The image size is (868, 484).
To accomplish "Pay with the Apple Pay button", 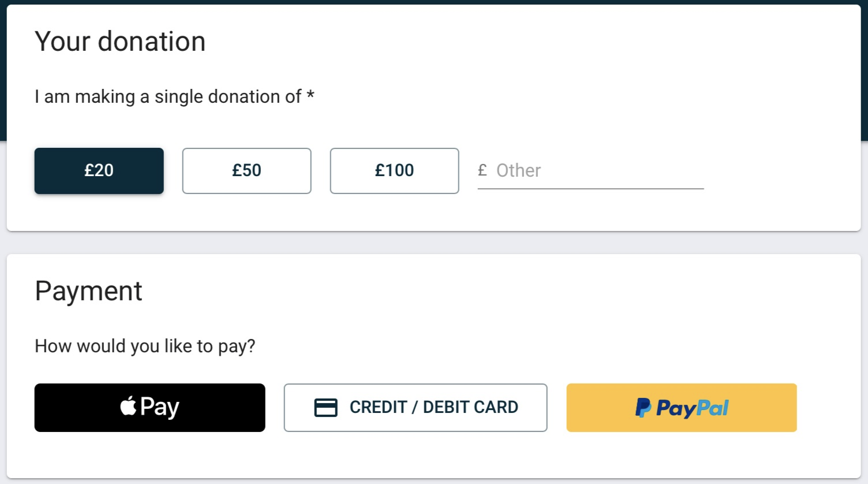I will click(149, 408).
